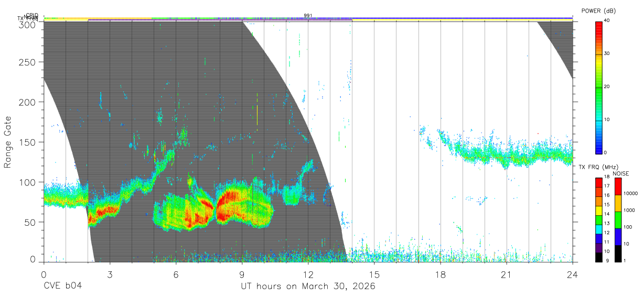Click the 18 tick on the UT hours axis

[441, 274]
